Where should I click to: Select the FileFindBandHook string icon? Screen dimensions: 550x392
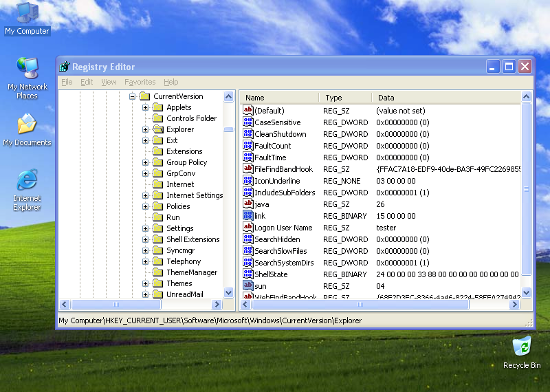click(248, 168)
